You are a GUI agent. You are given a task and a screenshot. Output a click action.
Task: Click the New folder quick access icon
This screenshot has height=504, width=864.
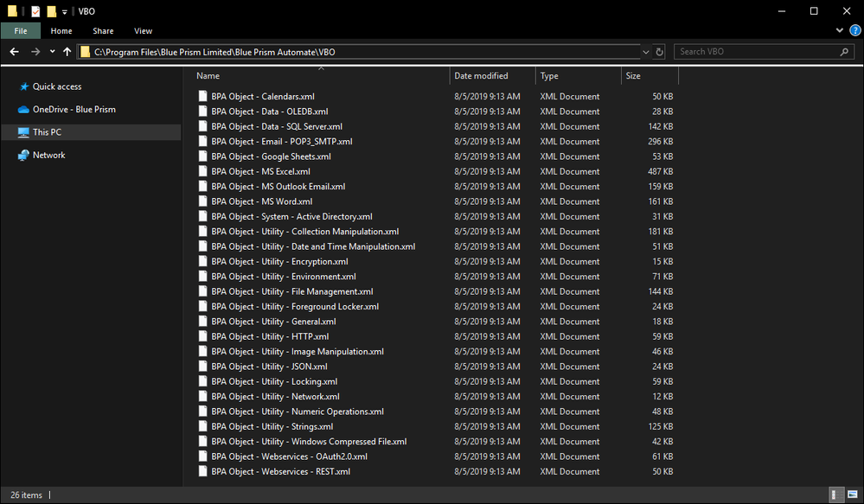point(51,11)
